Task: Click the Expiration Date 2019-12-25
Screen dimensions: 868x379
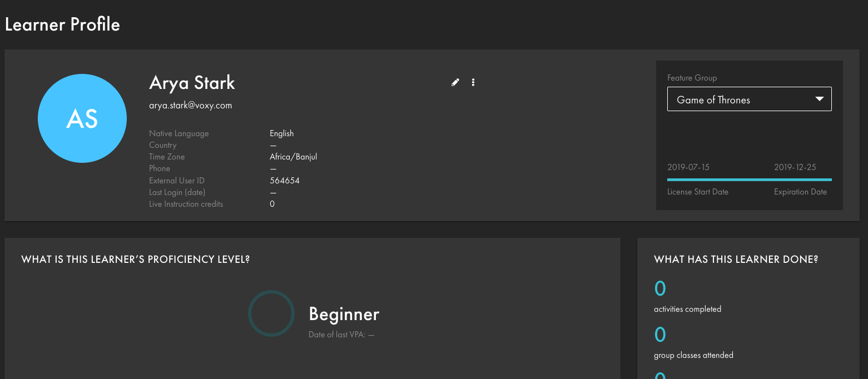Action: [795, 167]
